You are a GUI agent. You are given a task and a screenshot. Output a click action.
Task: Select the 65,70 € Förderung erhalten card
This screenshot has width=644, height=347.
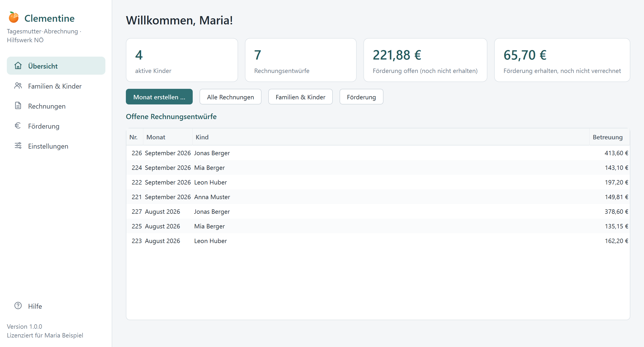[x=562, y=60]
